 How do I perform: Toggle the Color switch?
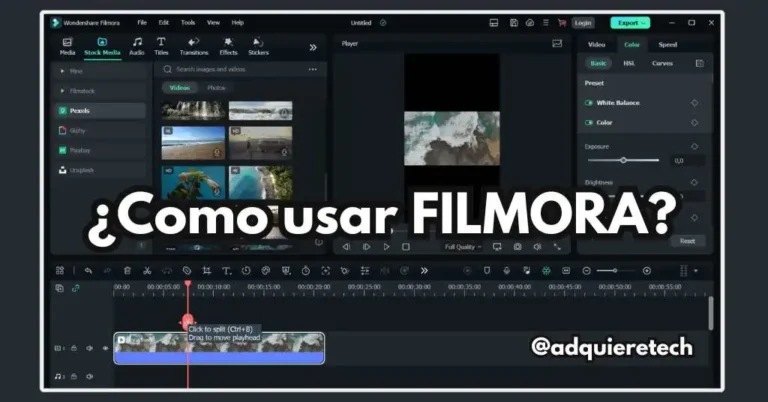[589, 122]
